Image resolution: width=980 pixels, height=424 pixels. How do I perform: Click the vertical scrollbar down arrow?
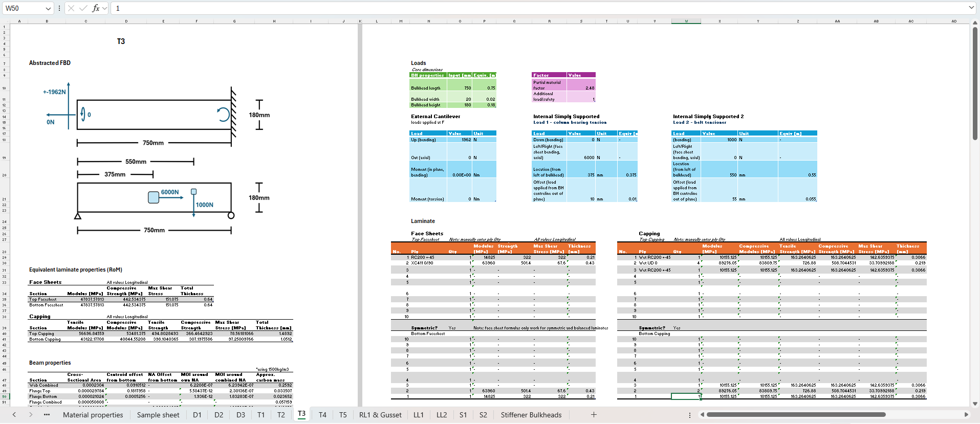coord(975,404)
